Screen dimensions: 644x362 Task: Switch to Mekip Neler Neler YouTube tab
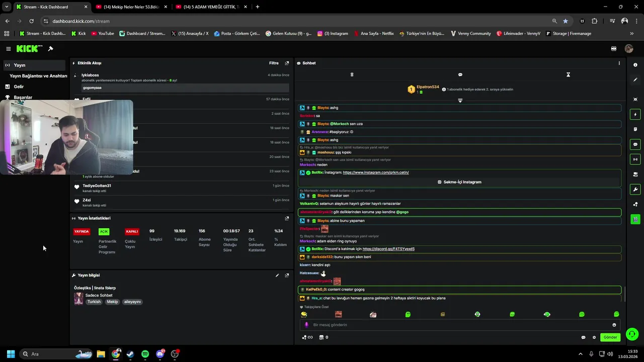click(130, 7)
